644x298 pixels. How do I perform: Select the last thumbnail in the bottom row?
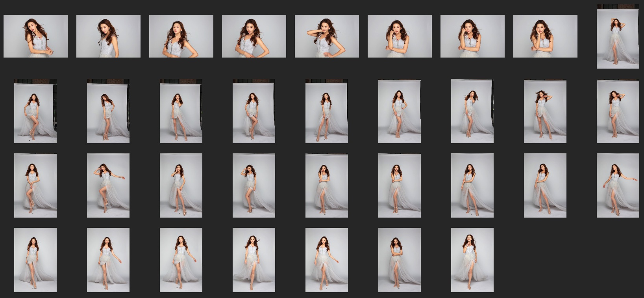[x=472, y=260]
